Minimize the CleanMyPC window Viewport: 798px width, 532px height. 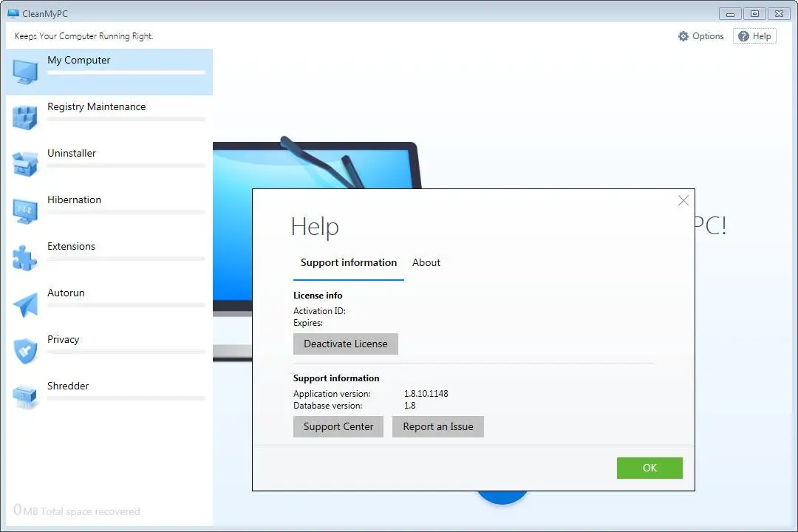[x=730, y=14]
